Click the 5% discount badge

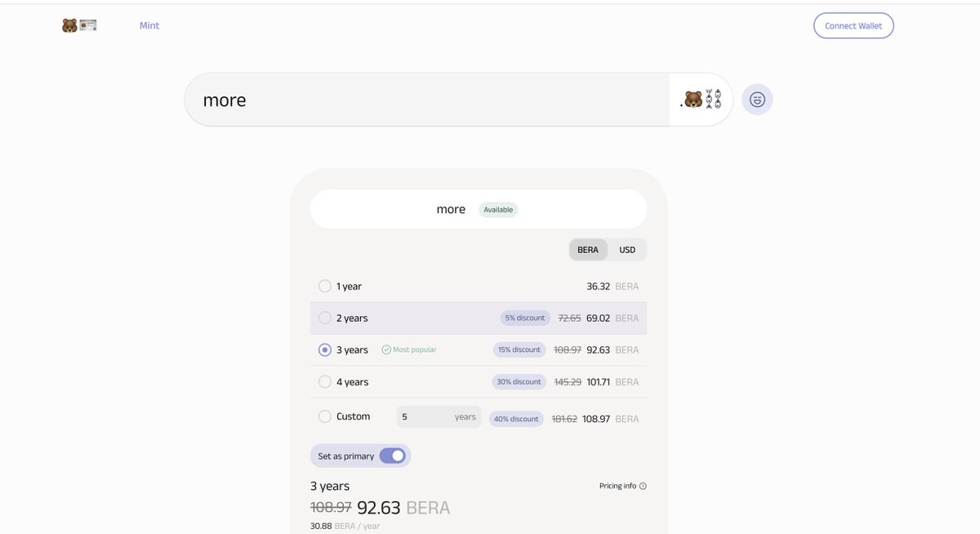click(523, 318)
